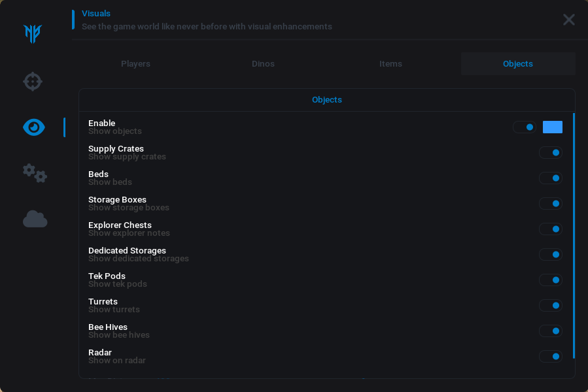Open the Items tab
588x392 pixels.
[x=390, y=64]
